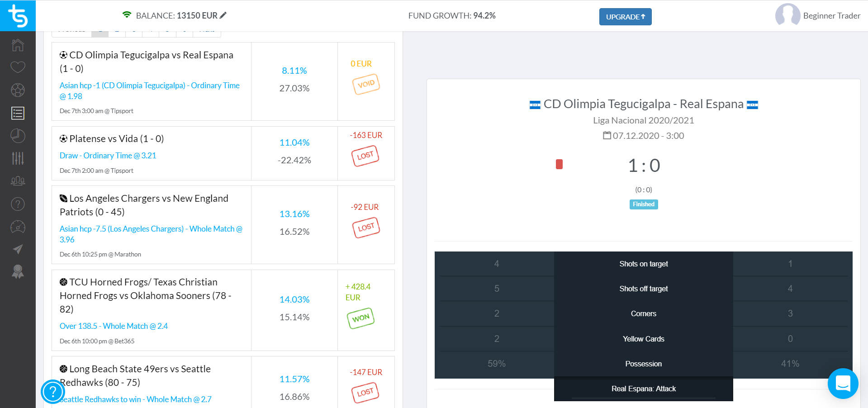Open the bet list sidebar icon
The height and width of the screenshot is (408, 868).
click(18, 113)
